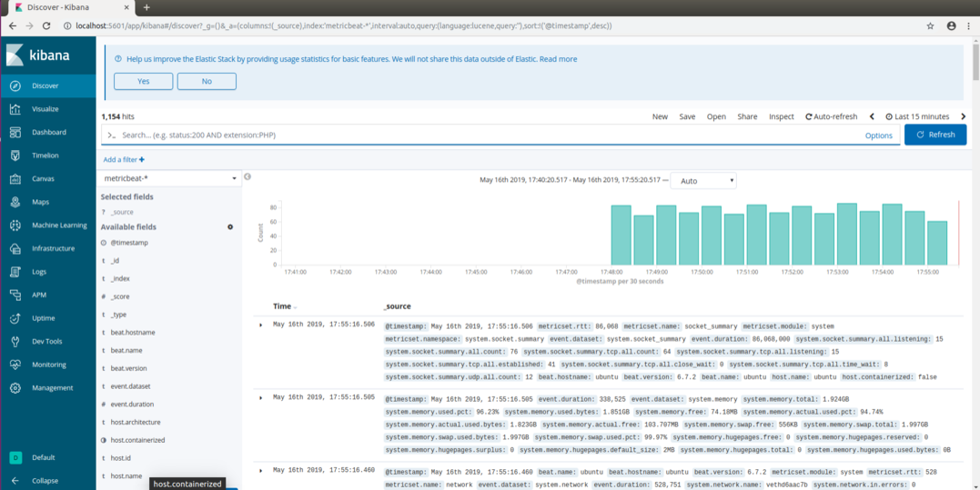This screenshot has width=980, height=490.
Task: Open the APM icon in sidebar
Action: click(x=15, y=295)
